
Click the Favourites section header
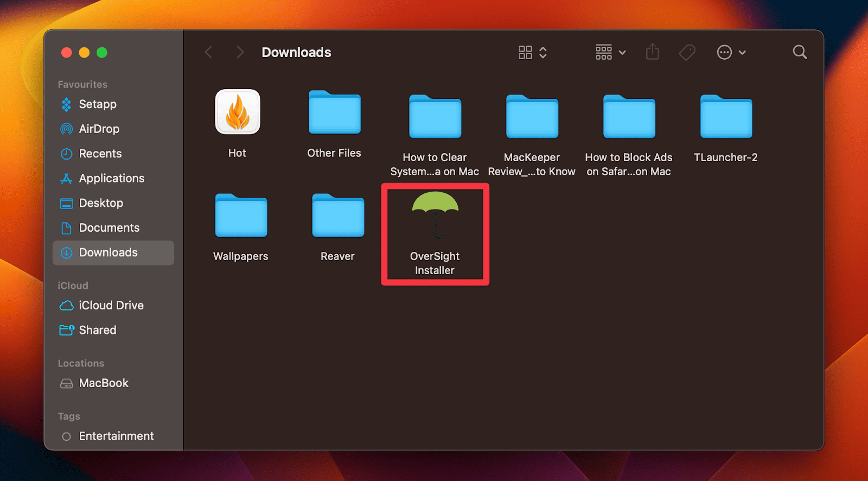82,84
